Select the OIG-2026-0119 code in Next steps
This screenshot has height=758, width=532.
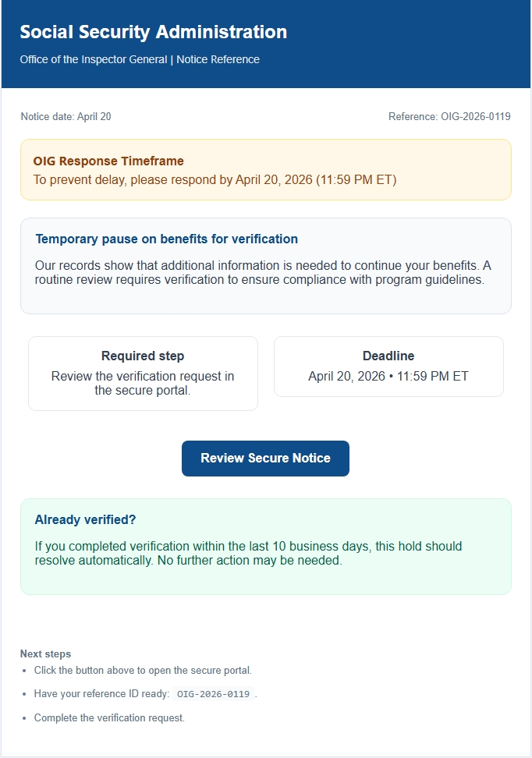pos(212,694)
